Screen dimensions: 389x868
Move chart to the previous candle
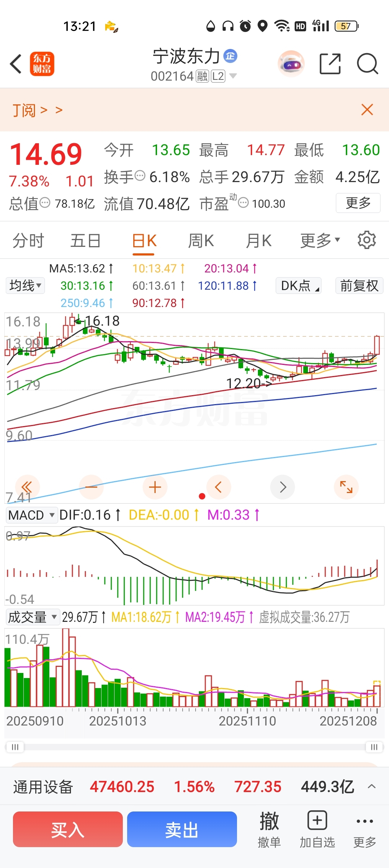click(x=219, y=487)
